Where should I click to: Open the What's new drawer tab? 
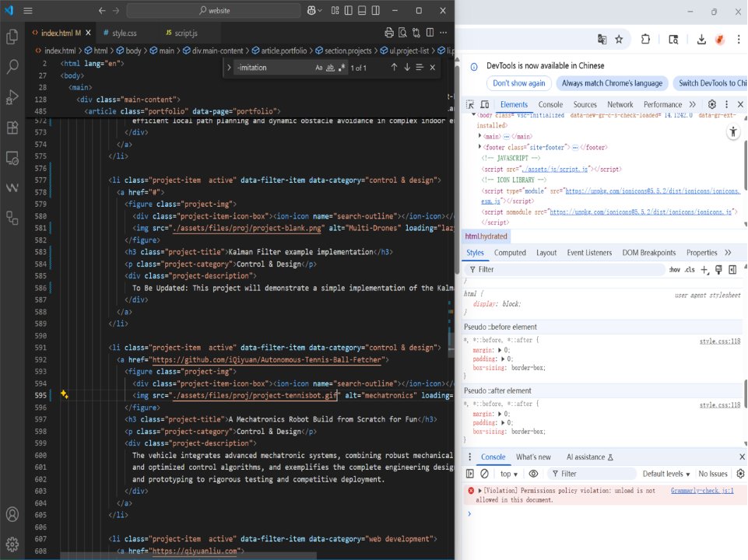pos(533,457)
